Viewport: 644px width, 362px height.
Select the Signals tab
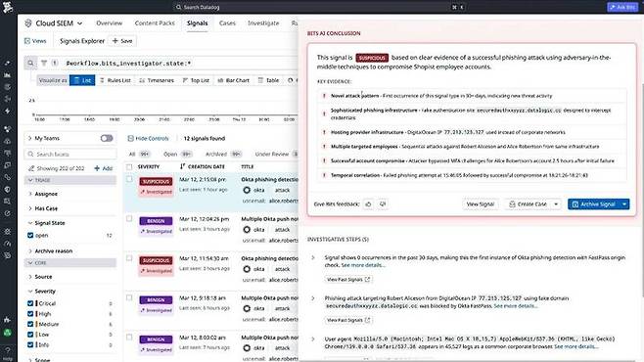(x=197, y=23)
